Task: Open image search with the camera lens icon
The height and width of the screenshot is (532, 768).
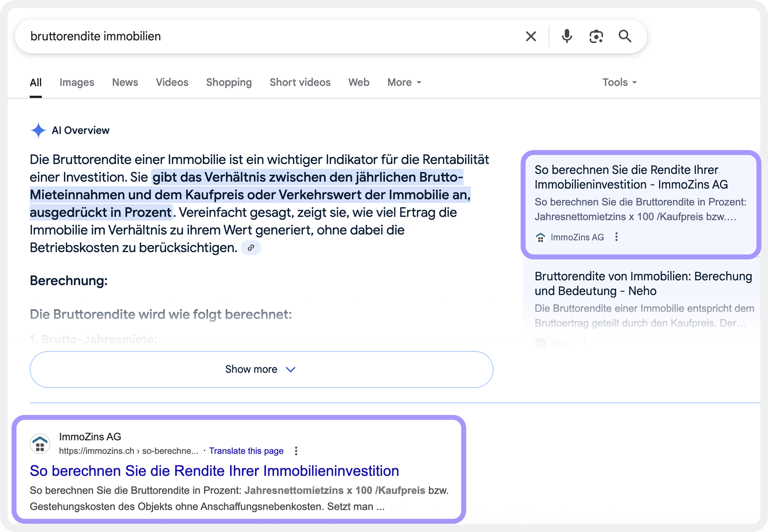Action: tap(596, 36)
